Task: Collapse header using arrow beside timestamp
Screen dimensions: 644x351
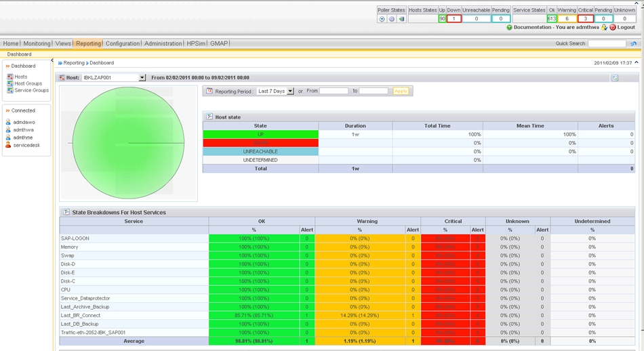Action: (636, 62)
